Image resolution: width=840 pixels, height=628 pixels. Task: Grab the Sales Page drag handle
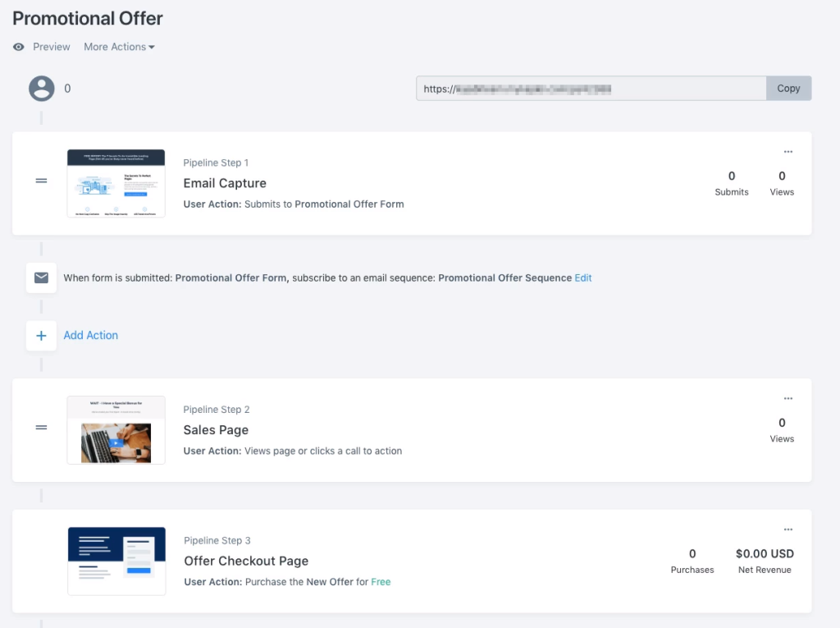41,427
